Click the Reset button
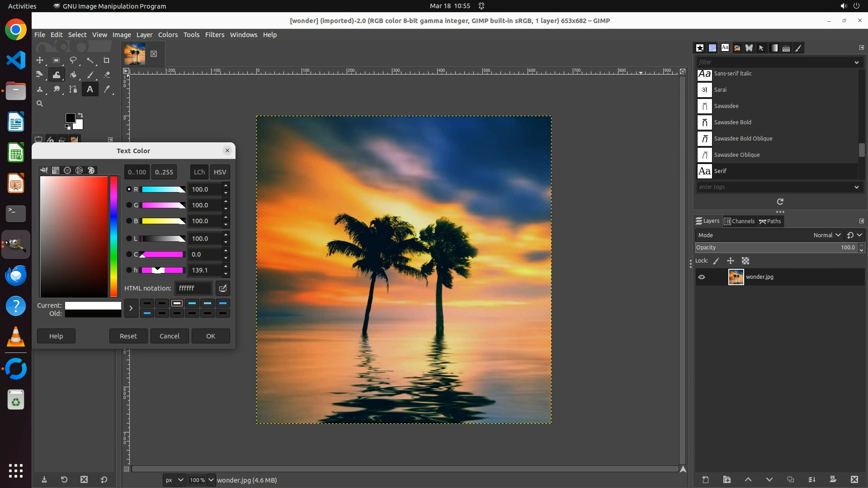 pyautogui.click(x=128, y=336)
